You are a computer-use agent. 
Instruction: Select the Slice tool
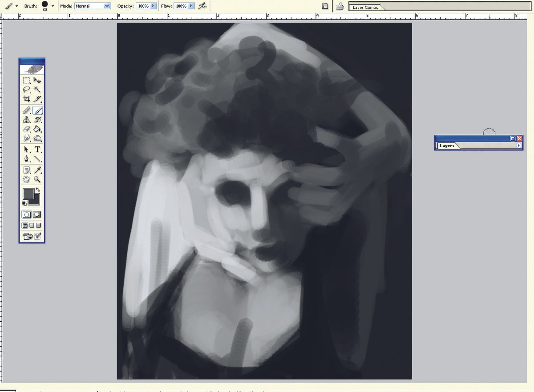click(38, 98)
